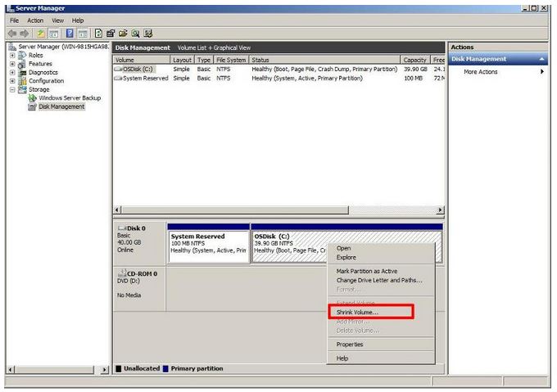This screenshot has height=392, width=557.
Task: Click the Disk Management tree icon
Action: point(32,106)
